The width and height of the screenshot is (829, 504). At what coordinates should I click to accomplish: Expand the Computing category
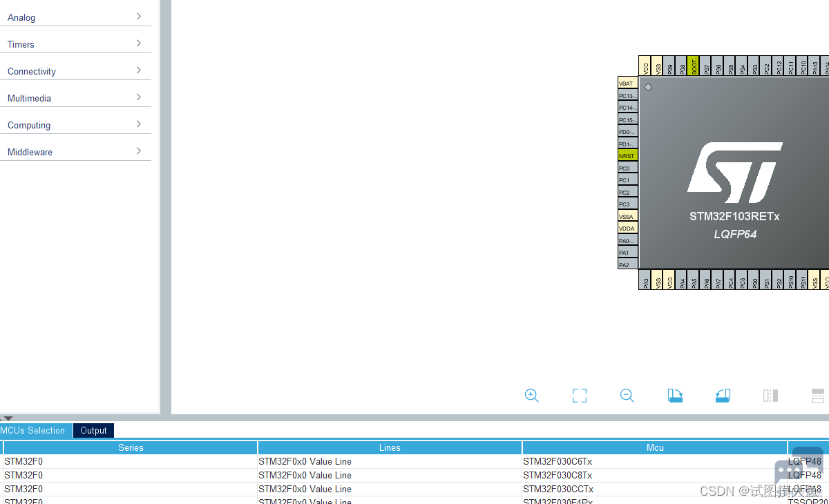[x=75, y=125]
